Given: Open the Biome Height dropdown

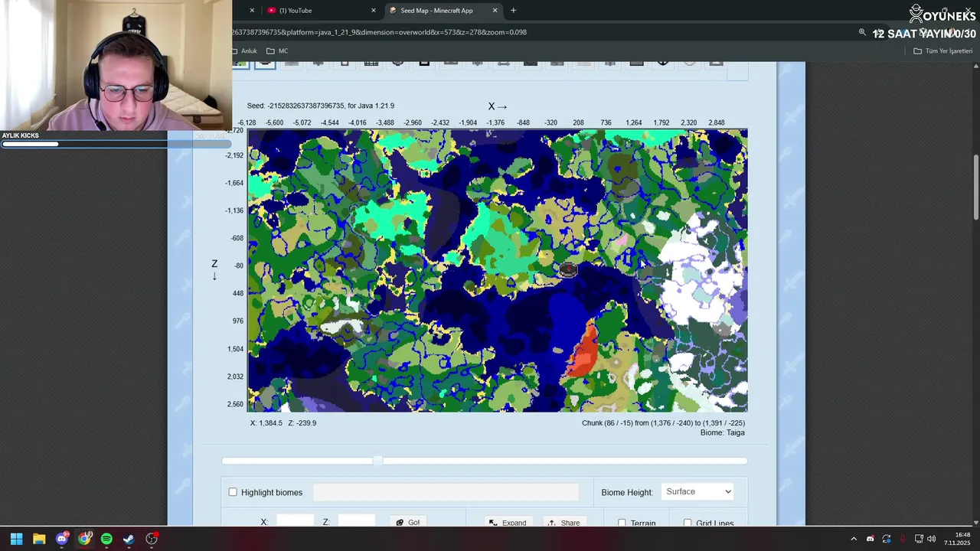Looking at the screenshot, I should point(697,492).
